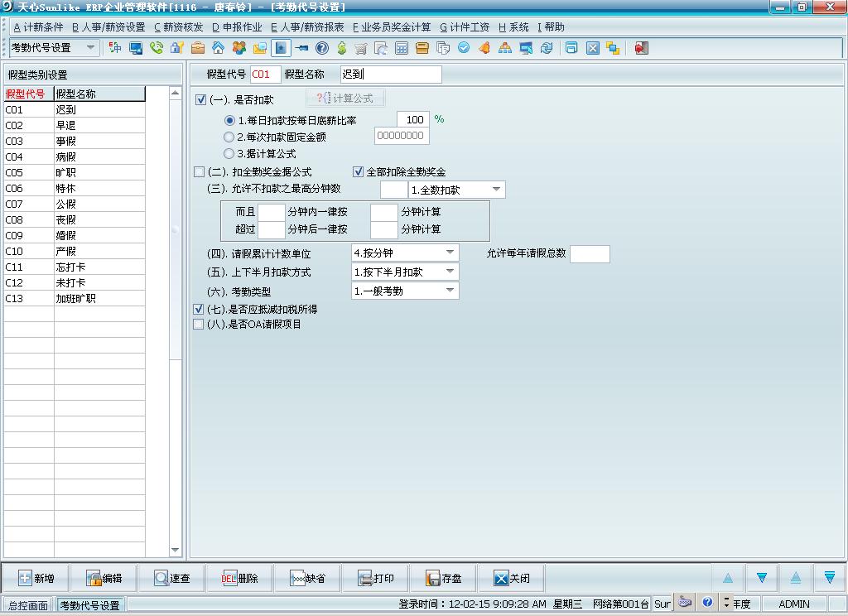Click the 新增 button

36,578
